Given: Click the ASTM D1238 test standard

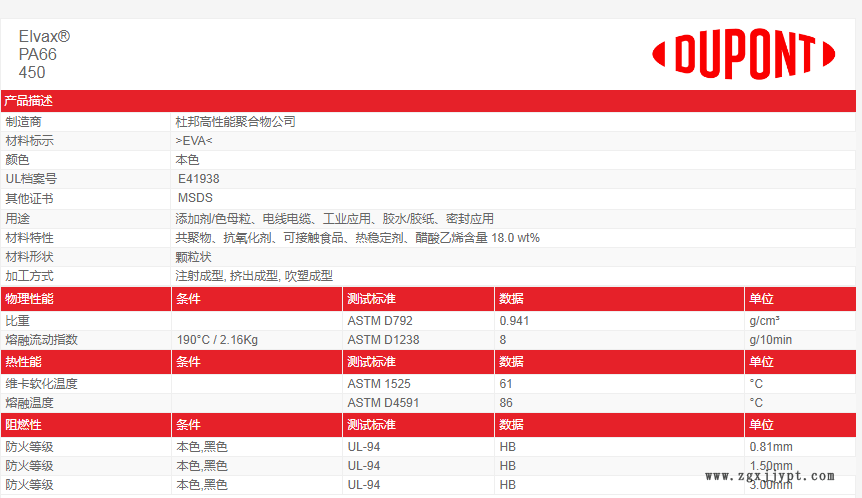Looking at the screenshot, I should click(382, 340).
